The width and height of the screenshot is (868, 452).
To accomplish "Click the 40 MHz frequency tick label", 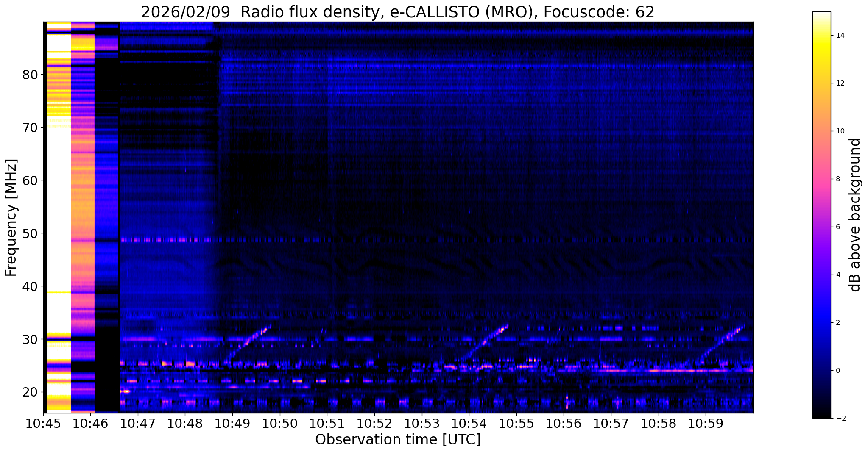I will (x=30, y=286).
